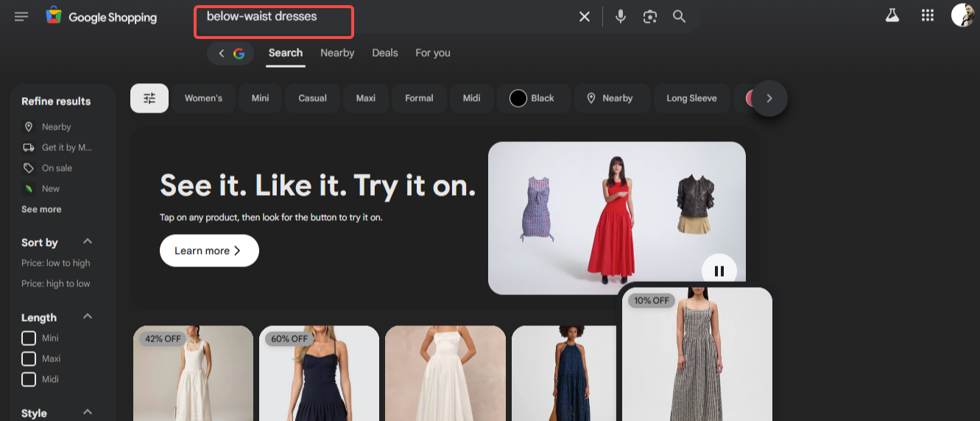Click the pin icon beside sidebar Nearby
The image size is (980, 421).
pos(29,127)
